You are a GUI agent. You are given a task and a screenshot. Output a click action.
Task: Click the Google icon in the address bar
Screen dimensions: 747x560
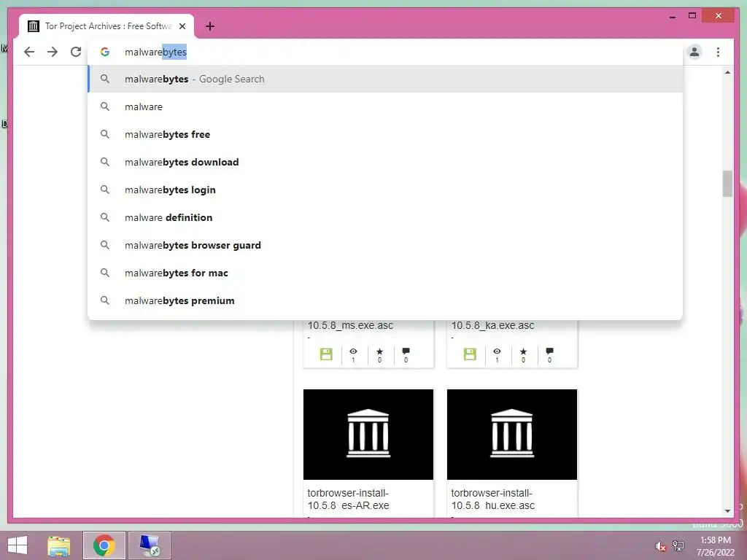click(x=105, y=52)
